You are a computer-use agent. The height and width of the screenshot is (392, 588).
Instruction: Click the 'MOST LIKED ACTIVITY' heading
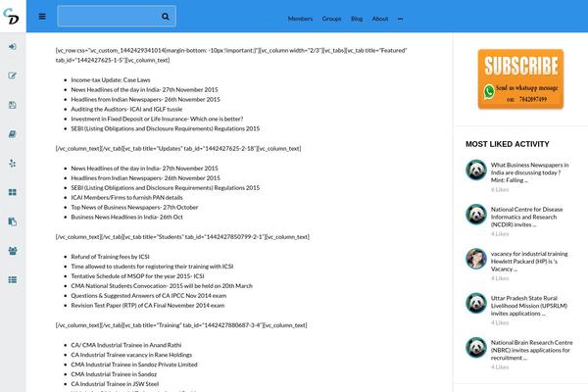[x=508, y=144]
